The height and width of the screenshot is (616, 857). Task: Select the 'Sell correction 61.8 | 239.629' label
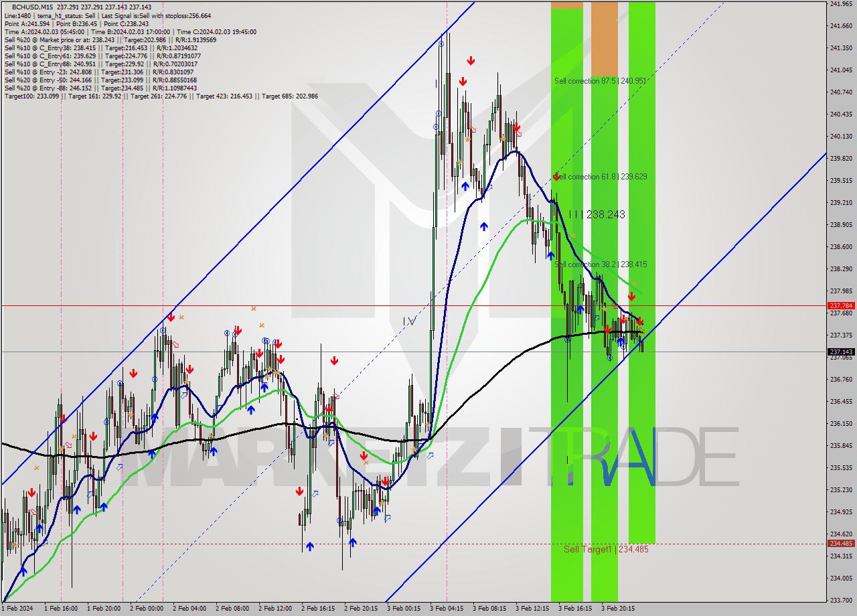click(601, 177)
